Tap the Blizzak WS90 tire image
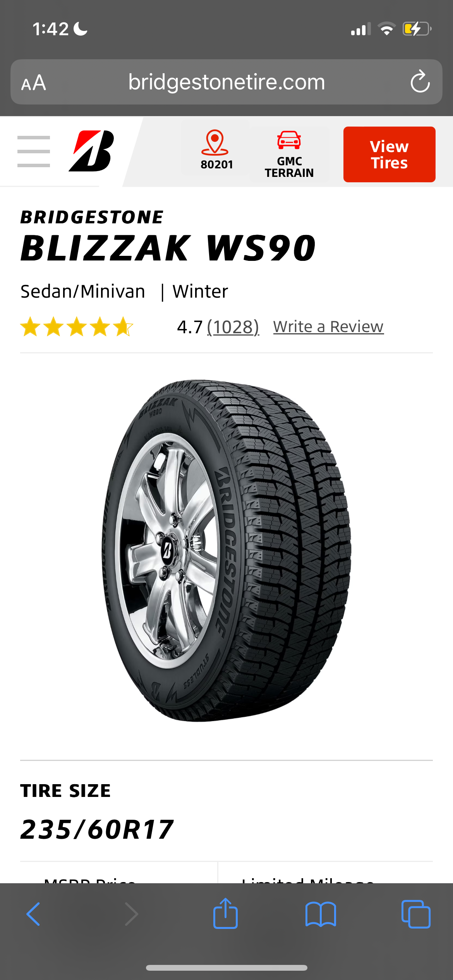This screenshot has height=980, width=453. [x=226, y=550]
